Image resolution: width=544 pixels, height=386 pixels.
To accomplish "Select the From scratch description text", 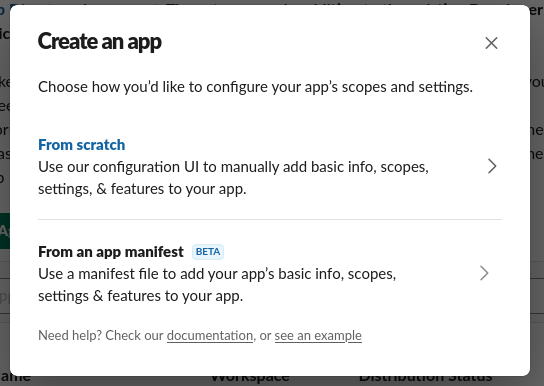I will tap(233, 178).
